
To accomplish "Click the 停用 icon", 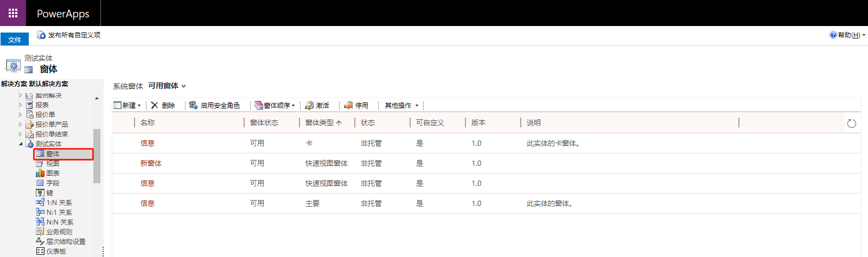I will (x=348, y=105).
